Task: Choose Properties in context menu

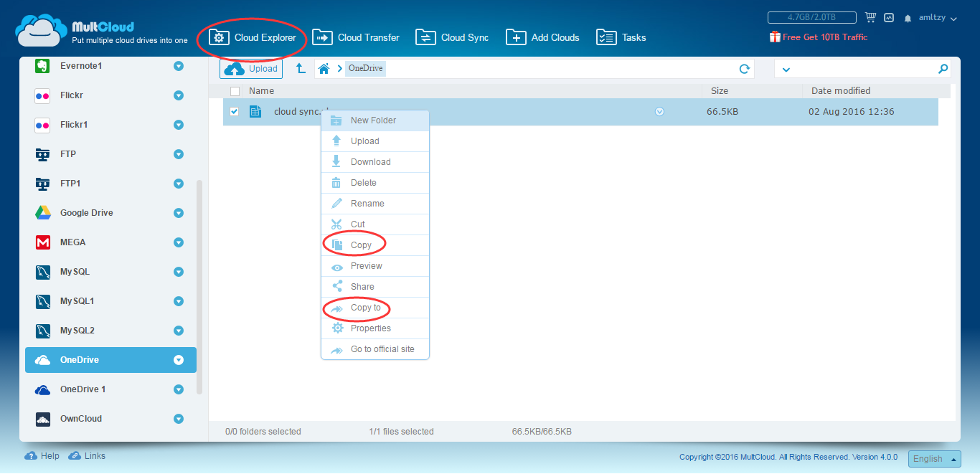Action: 375,328
